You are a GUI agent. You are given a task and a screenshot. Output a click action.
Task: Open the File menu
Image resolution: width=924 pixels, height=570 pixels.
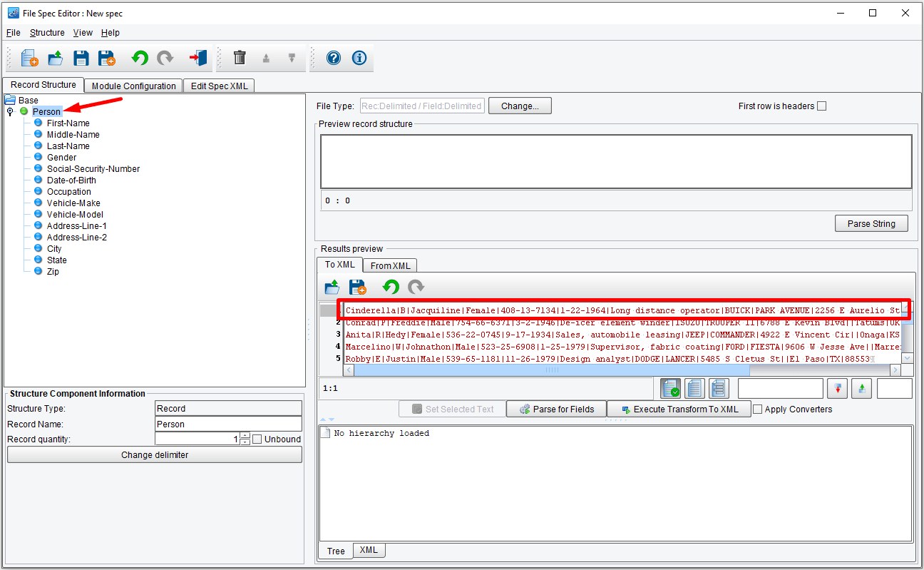point(13,33)
